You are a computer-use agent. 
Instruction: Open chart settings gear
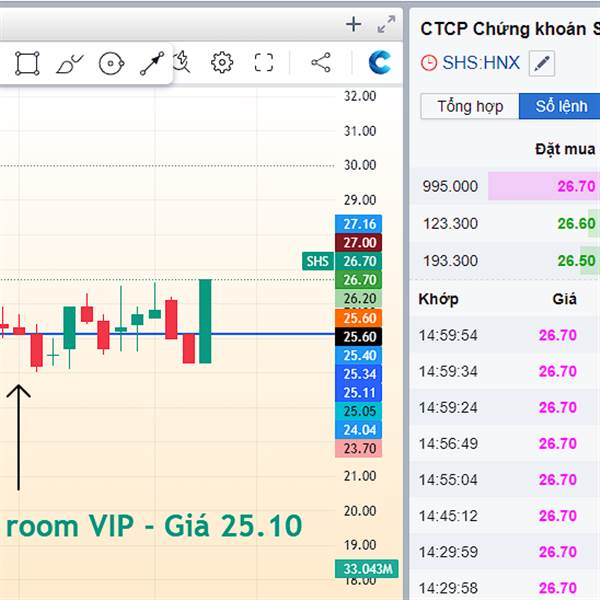(x=222, y=62)
